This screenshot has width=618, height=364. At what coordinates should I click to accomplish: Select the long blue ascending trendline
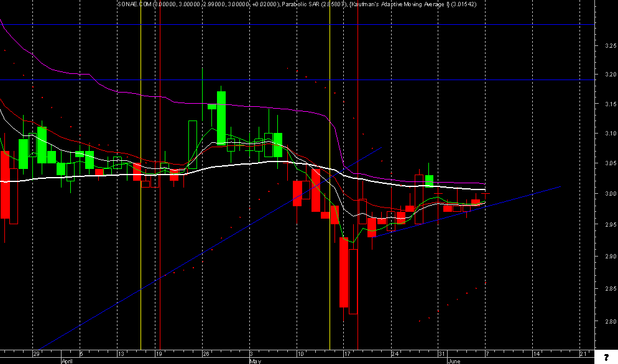pyautogui.click(x=211, y=248)
